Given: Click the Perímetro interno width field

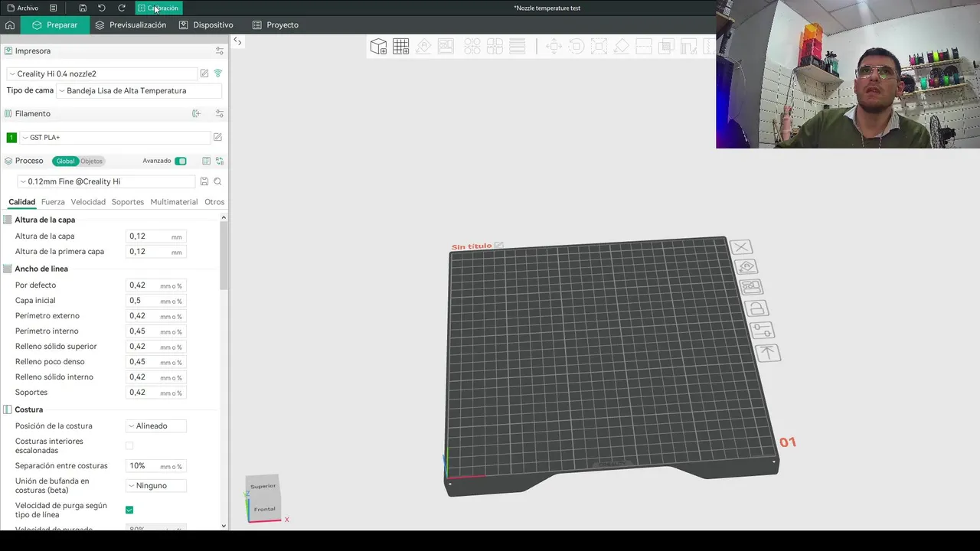Looking at the screenshot, I should click(155, 331).
